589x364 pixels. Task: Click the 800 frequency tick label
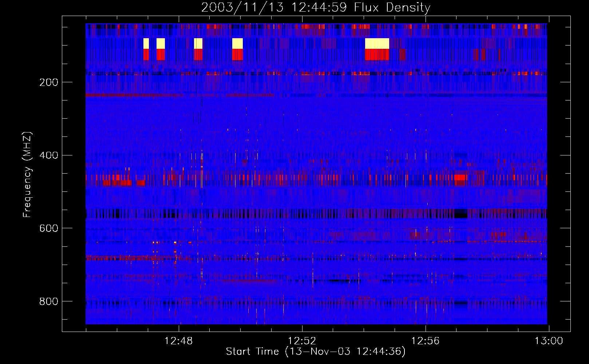tap(48, 301)
